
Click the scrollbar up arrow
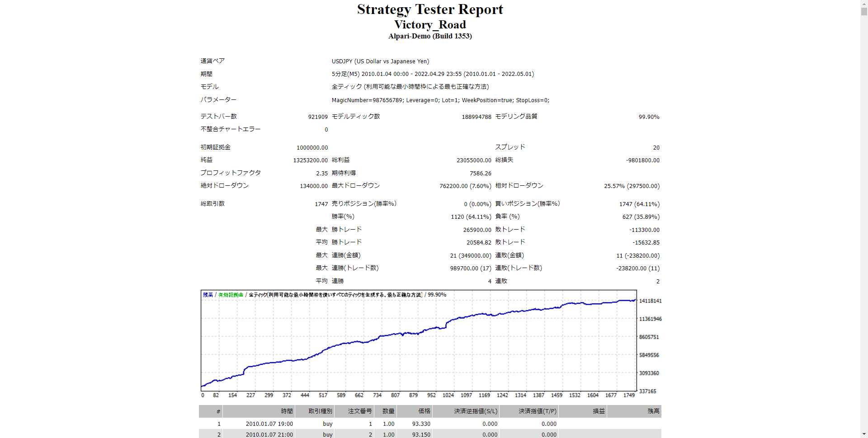[864, 3]
